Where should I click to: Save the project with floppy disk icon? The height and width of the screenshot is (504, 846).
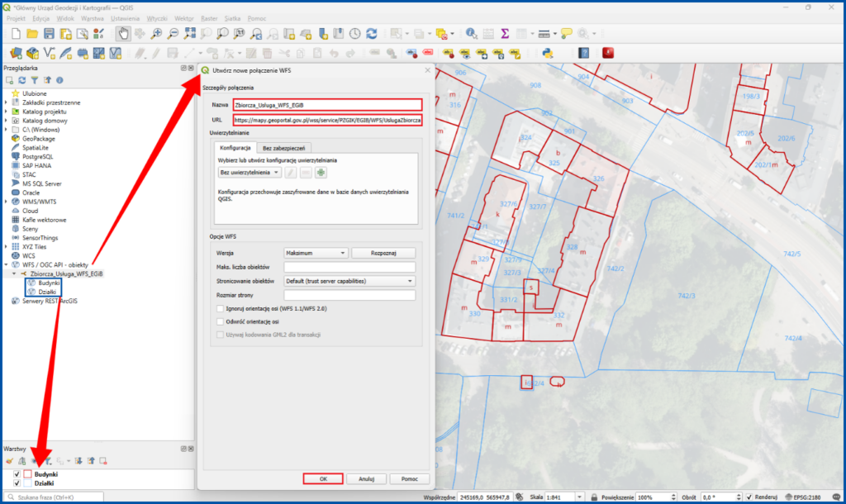pos(49,34)
